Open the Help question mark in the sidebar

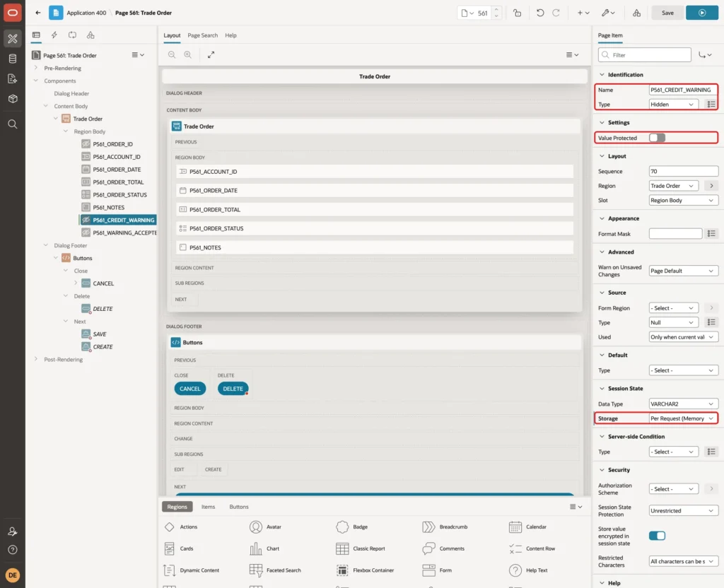click(x=13, y=550)
